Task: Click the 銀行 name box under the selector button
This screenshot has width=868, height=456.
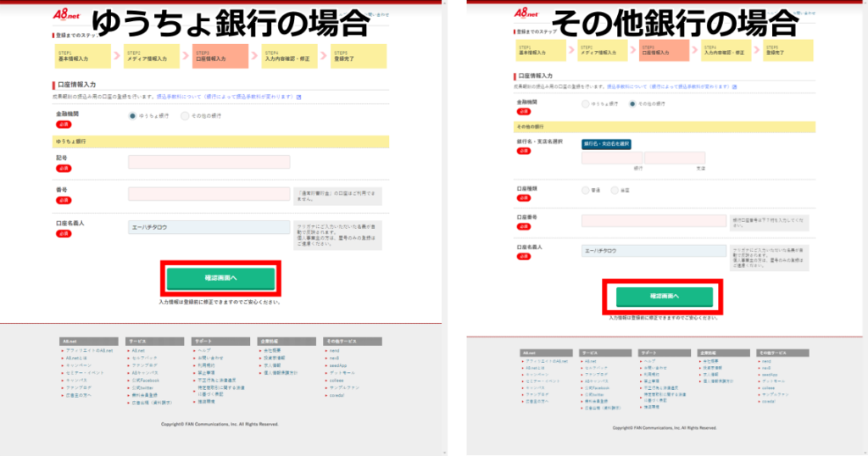Action: (611, 158)
